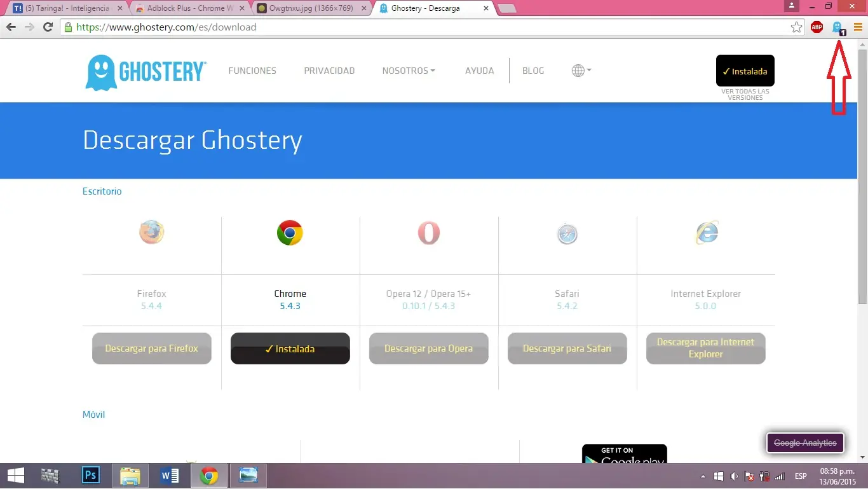
Task: Click the Chrome taskbar icon
Action: pos(209,475)
